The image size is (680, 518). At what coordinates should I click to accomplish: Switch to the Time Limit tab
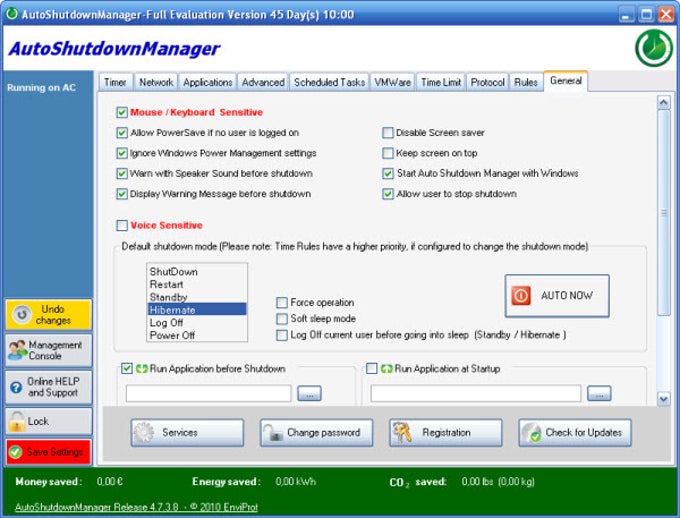tap(441, 82)
